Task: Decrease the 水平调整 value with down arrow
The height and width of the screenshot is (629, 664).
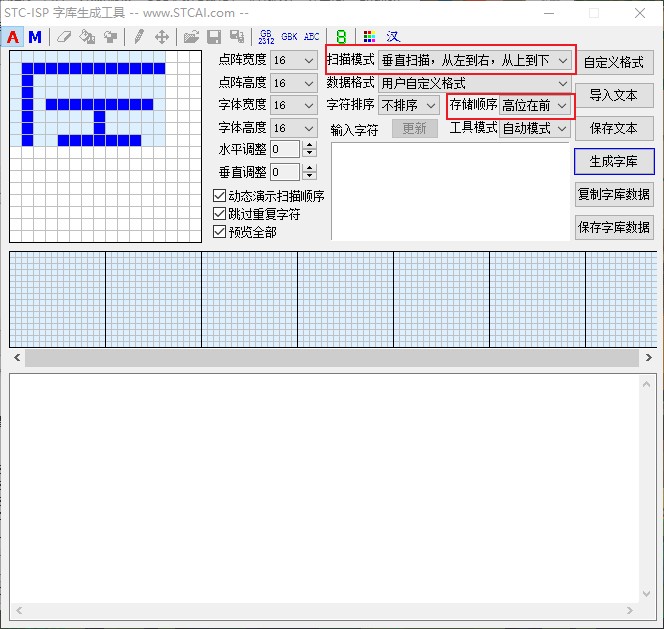Action: click(310, 153)
